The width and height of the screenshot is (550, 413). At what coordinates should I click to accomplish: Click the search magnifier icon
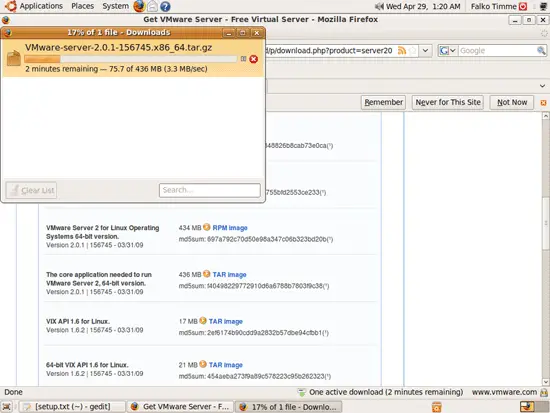541,51
